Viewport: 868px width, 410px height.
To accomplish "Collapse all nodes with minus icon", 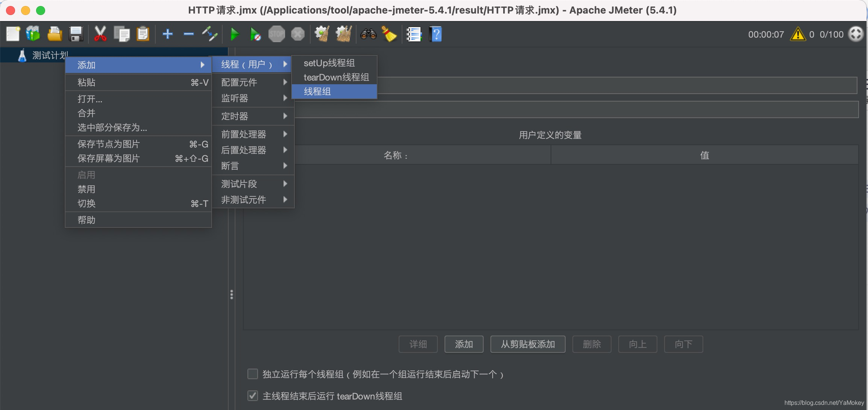I will (188, 34).
